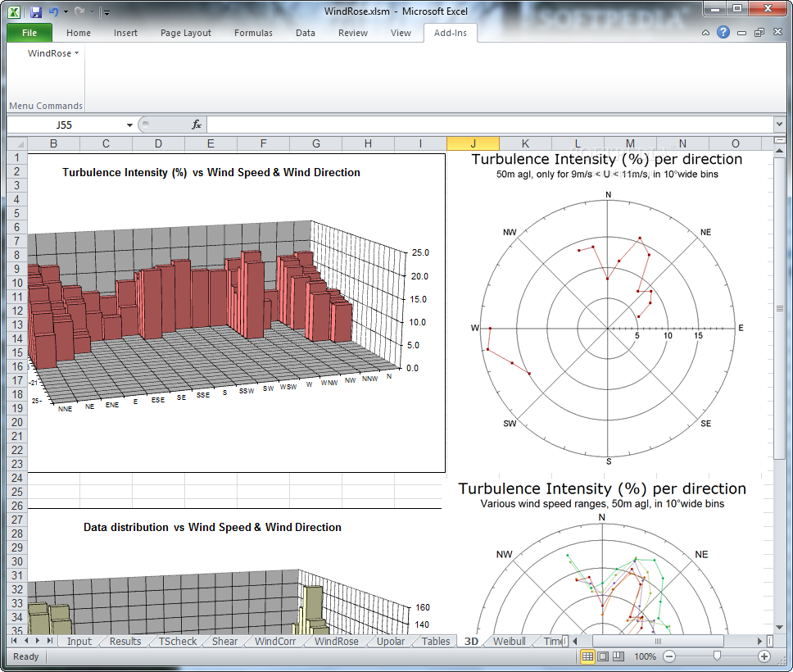Switch to the Insert ribbon tab

pyautogui.click(x=125, y=33)
